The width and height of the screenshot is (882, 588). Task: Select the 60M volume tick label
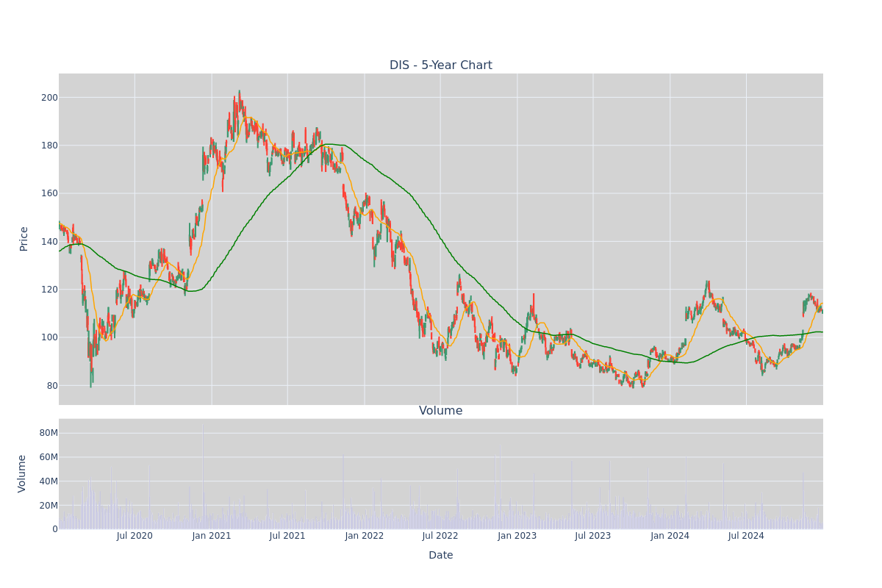[49, 457]
